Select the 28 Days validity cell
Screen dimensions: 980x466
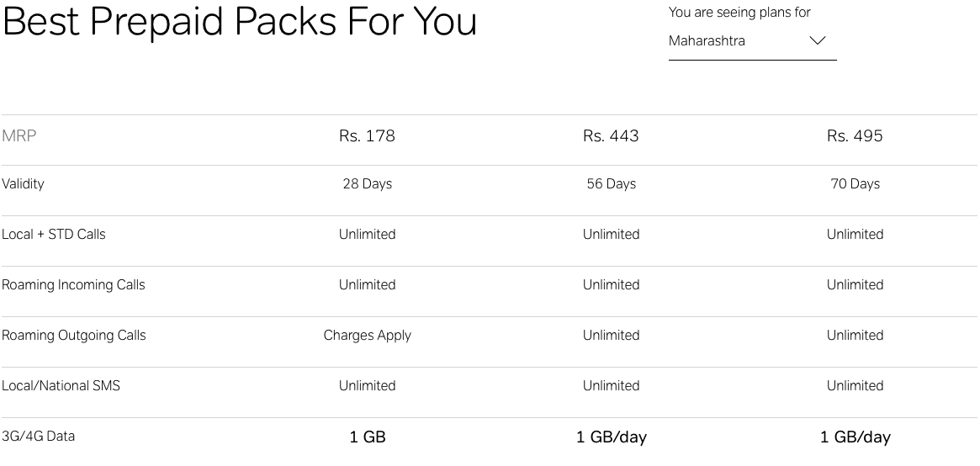coord(367,183)
